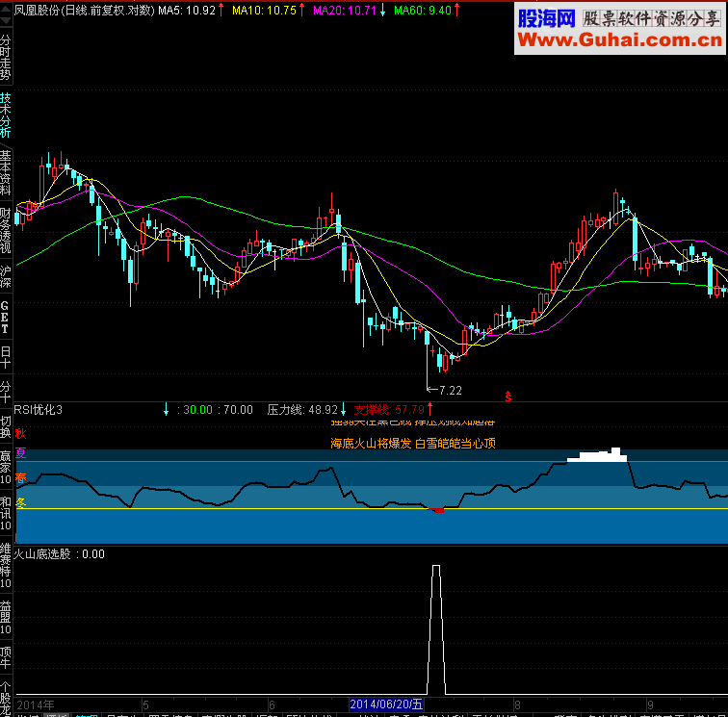The width and height of the screenshot is (728, 717).
Task: Click the 7.22 low price annotation
Action: (x=451, y=391)
